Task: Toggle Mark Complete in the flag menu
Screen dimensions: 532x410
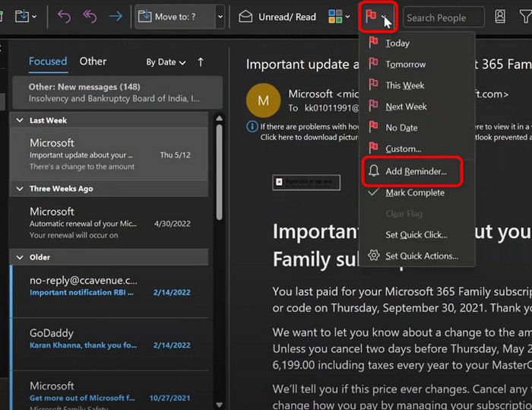Action: tap(414, 193)
